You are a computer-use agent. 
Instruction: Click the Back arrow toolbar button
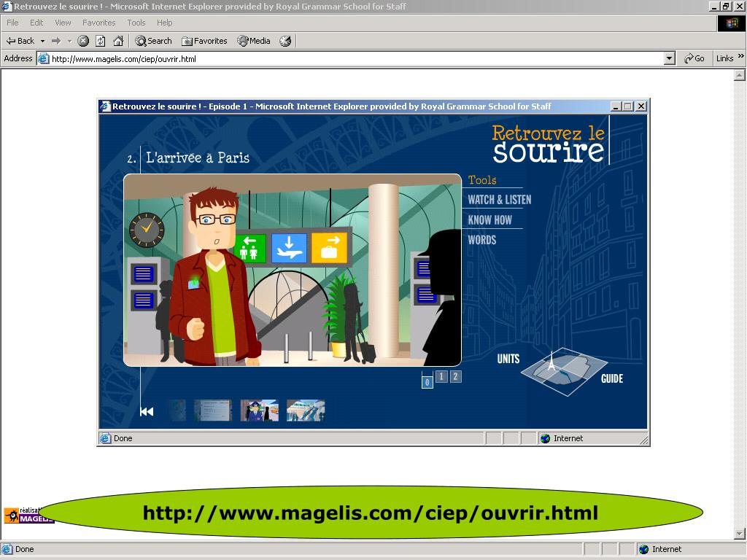[20, 41]
